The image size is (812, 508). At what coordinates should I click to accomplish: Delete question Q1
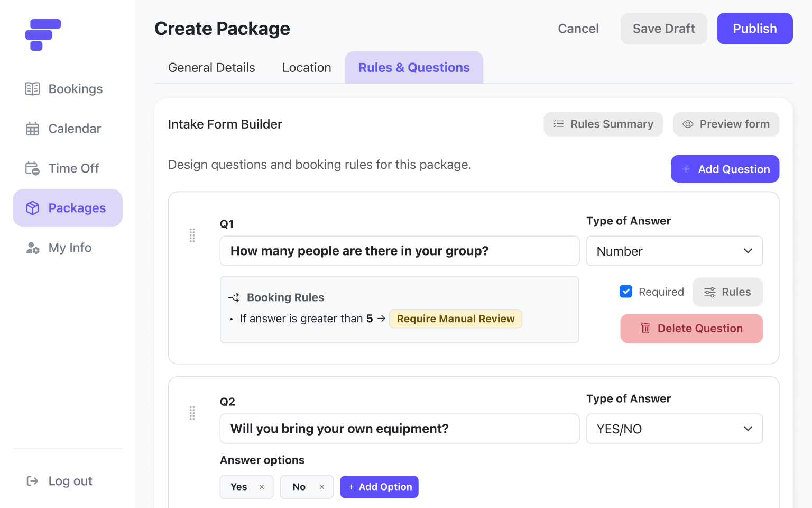click(691, 329)
